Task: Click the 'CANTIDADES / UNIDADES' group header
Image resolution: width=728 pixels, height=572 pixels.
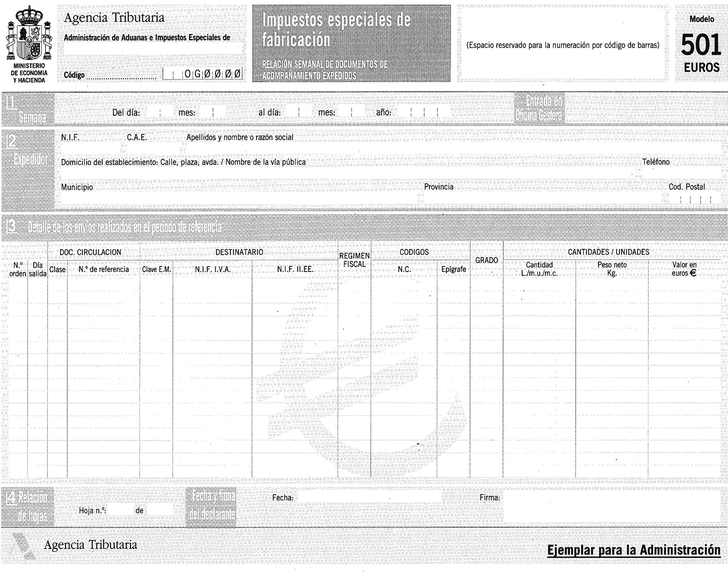Action: 609,252
